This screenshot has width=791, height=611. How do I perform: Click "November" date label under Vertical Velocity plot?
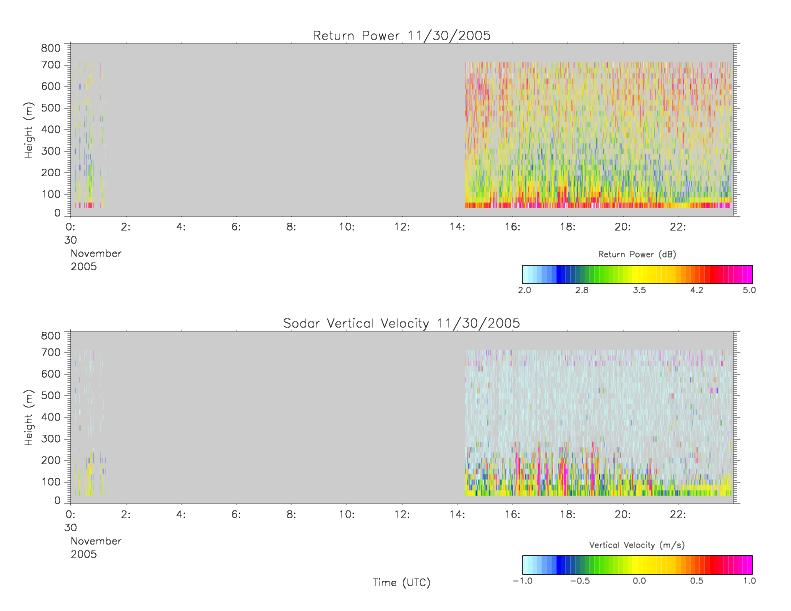coord(96,541)
